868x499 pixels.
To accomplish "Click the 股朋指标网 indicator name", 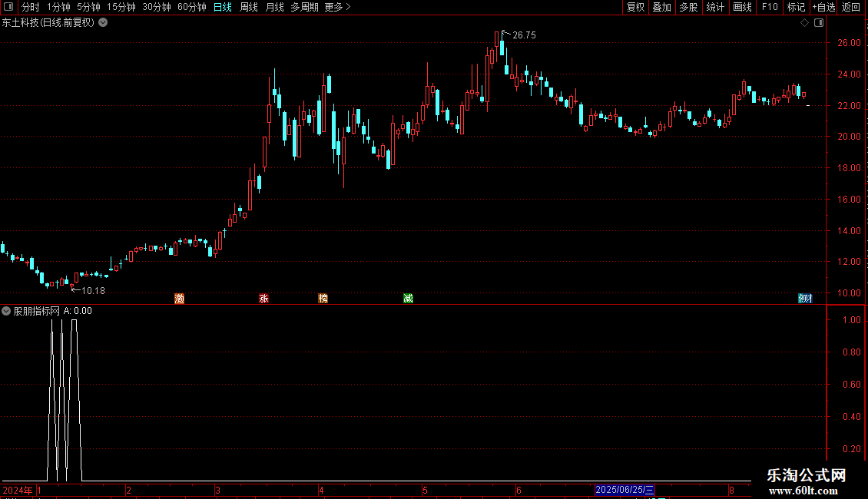I will pos(37,311).
